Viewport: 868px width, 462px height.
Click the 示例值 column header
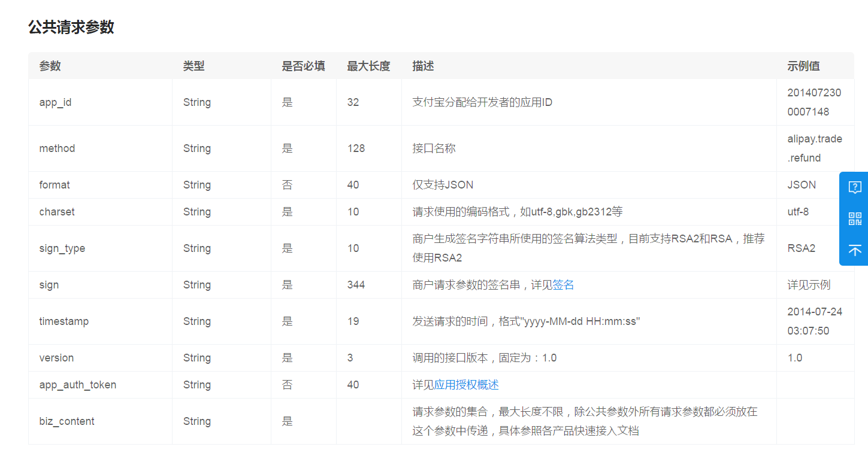point(804,66)
